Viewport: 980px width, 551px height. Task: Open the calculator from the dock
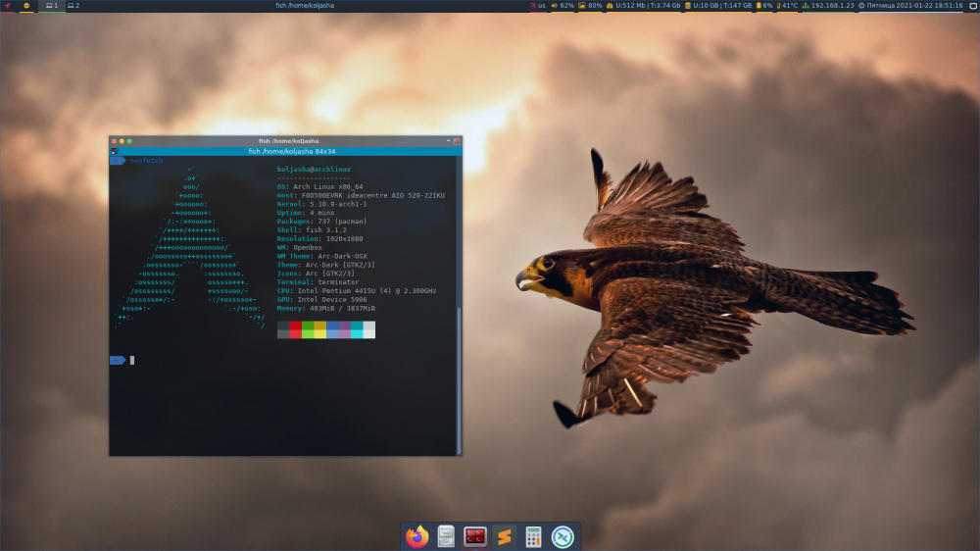533,536
